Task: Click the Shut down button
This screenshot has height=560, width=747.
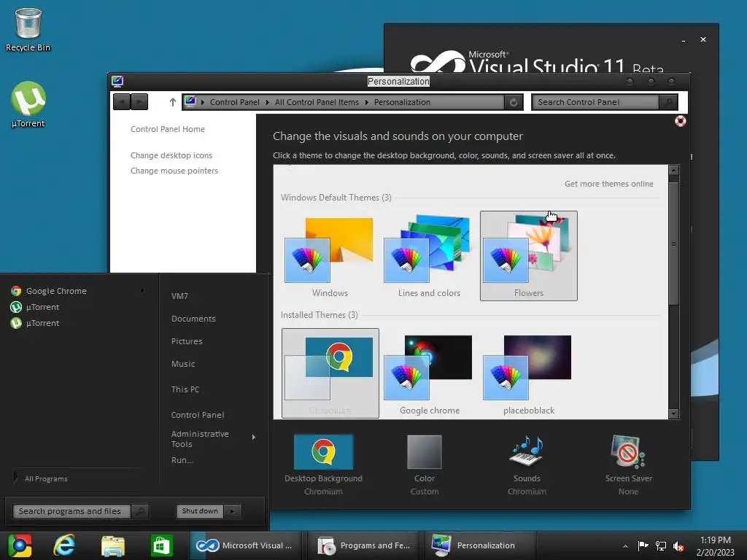Action: click(200, 511)
